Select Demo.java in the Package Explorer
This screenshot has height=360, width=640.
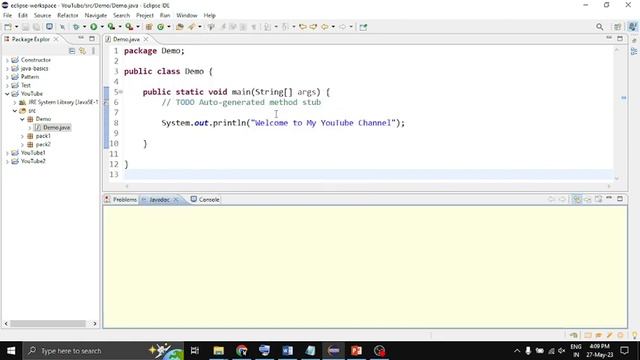pyautogui.click(x=56, y=128)
